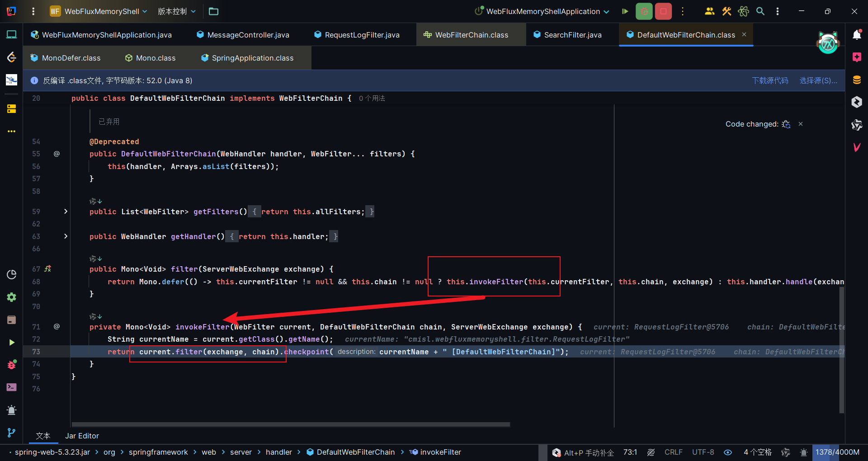Viewport: 868px width, 461px height.
Task: Open the 版本控制 version control dropdown
Action: 176,11
